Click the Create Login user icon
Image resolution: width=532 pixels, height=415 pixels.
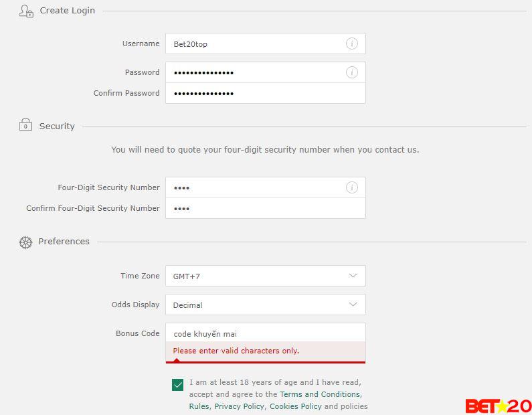[26, 11]
